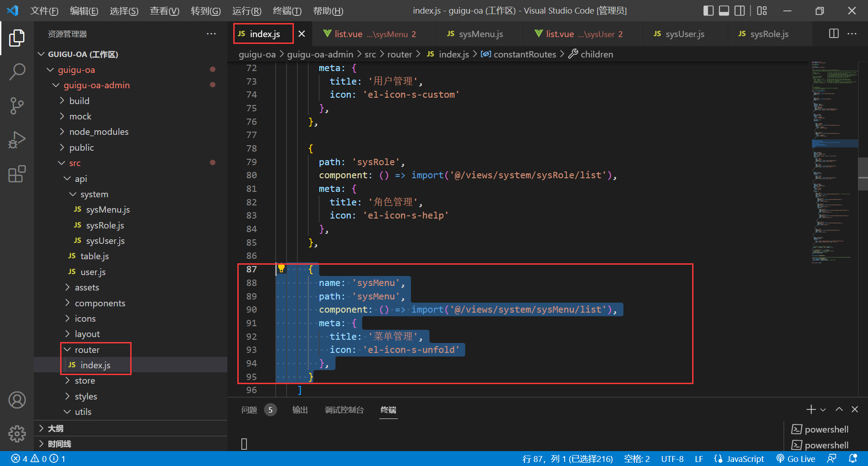Open the Search view in activity bar

[x=17, y=71]
